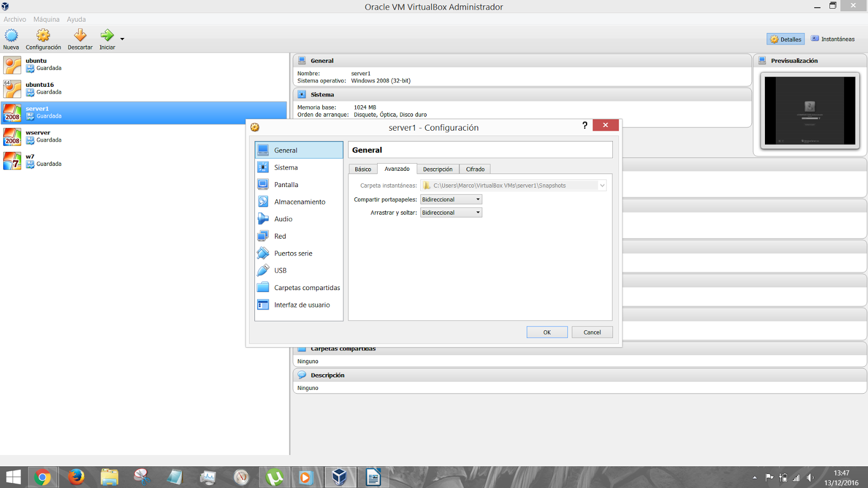Click the Detalles view button
Viewport: 868px width, 488px height.
[785, 38]
